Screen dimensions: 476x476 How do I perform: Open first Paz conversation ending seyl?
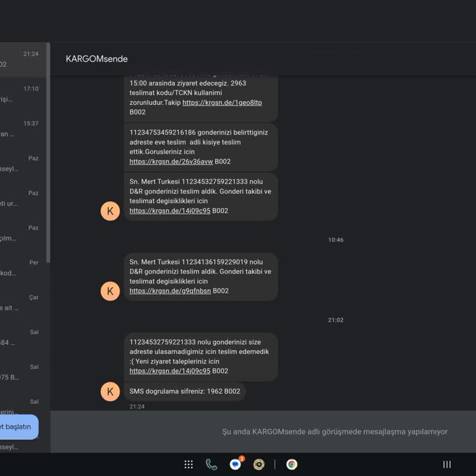point(23,164)
